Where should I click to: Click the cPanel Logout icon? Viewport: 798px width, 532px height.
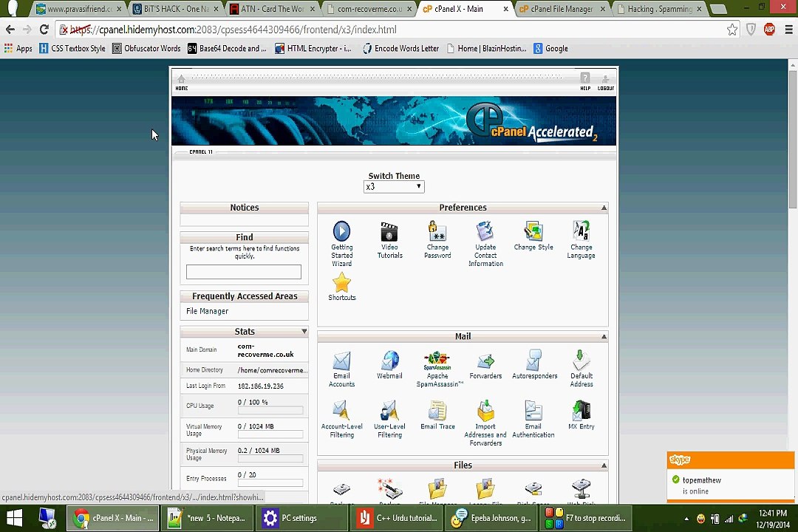click(606, 81)
